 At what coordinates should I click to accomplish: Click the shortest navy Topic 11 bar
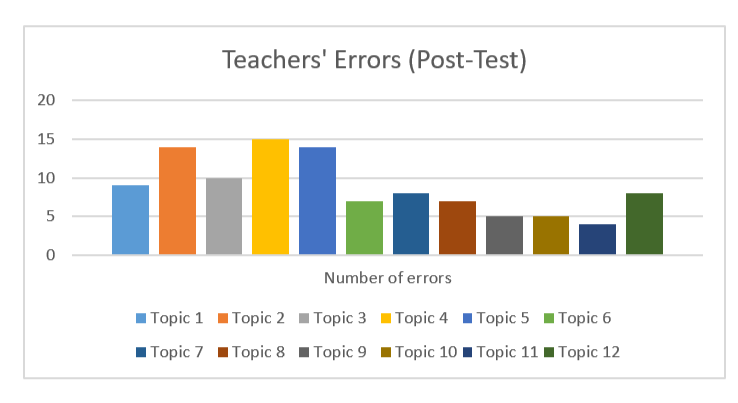(597, 240)
